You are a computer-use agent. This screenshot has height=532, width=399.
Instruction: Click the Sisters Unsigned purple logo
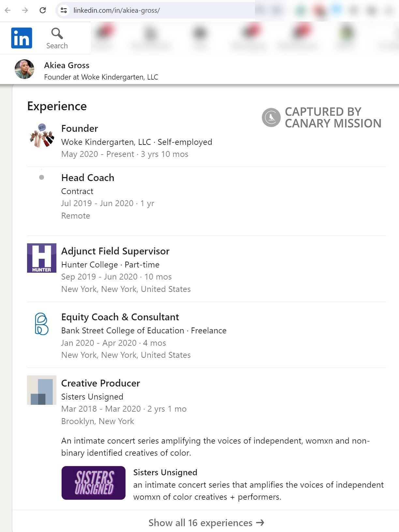tap(94, 483)
